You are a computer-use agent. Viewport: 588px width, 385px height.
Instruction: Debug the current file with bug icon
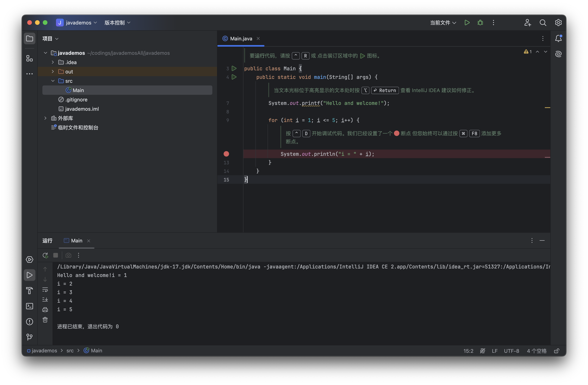480,23
